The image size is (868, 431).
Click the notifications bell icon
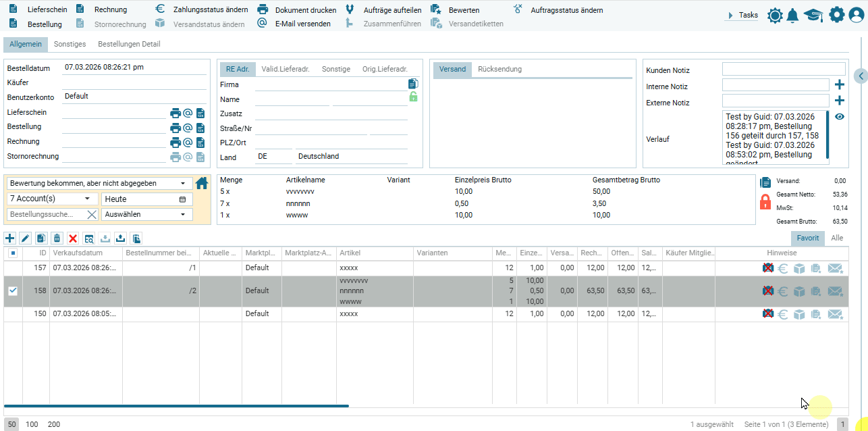click(792, 16)
